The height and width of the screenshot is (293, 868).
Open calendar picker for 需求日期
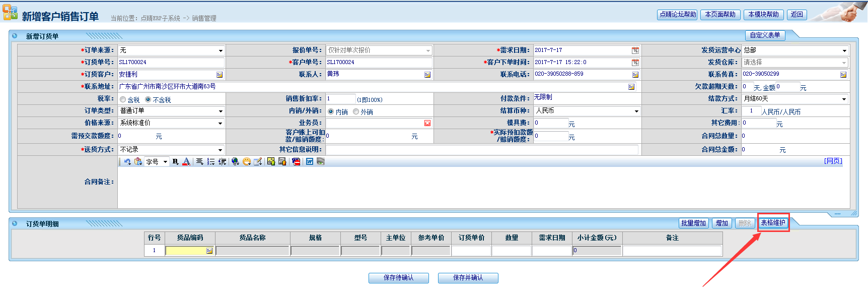635,50
